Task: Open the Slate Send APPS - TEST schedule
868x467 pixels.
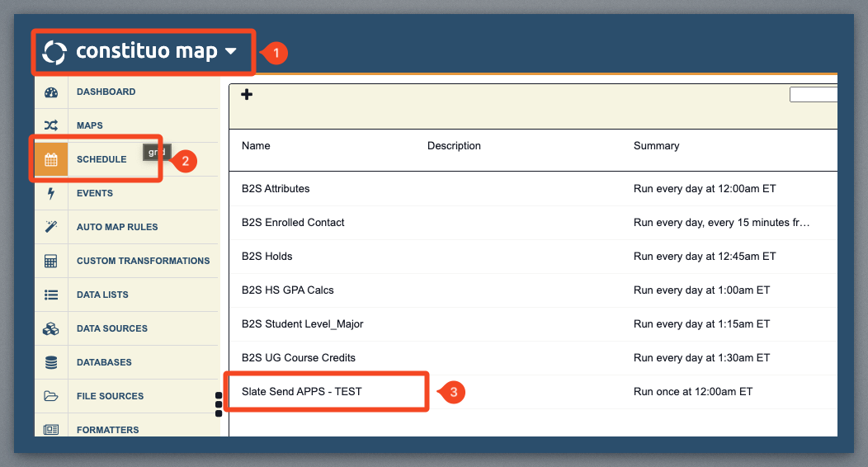Action: 301,391
